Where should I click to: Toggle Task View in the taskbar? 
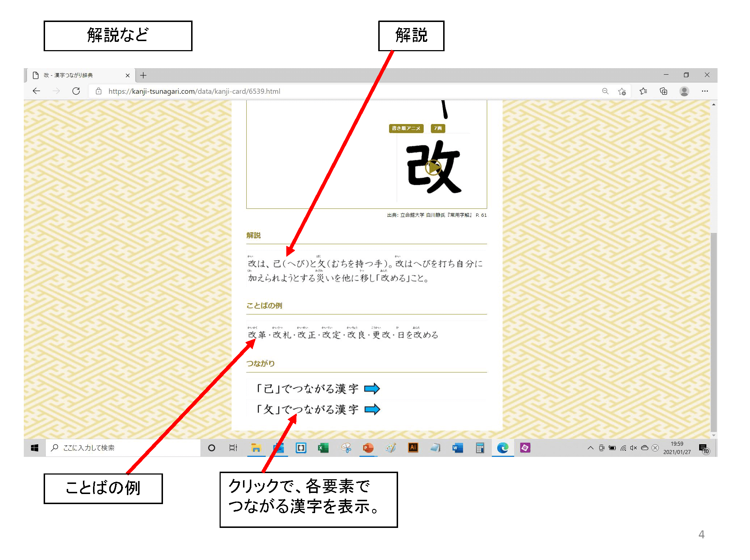click(x=233, y=448)
